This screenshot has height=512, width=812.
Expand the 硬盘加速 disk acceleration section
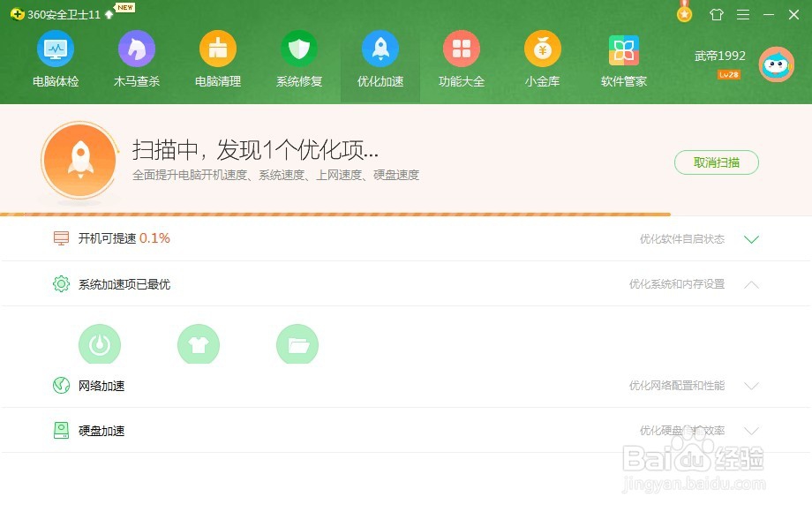(x=751, y=431)
